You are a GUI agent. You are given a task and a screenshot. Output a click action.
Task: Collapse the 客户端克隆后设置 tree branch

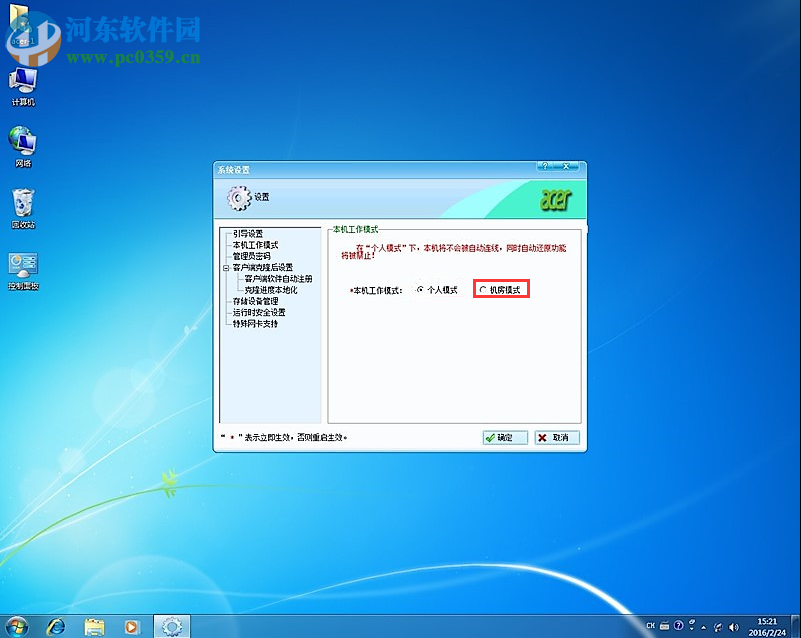click(x=225, y=267)
